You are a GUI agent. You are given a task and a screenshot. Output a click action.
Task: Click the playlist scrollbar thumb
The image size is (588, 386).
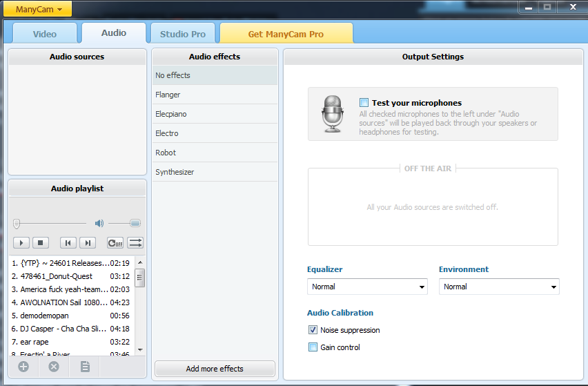(139, 278)
